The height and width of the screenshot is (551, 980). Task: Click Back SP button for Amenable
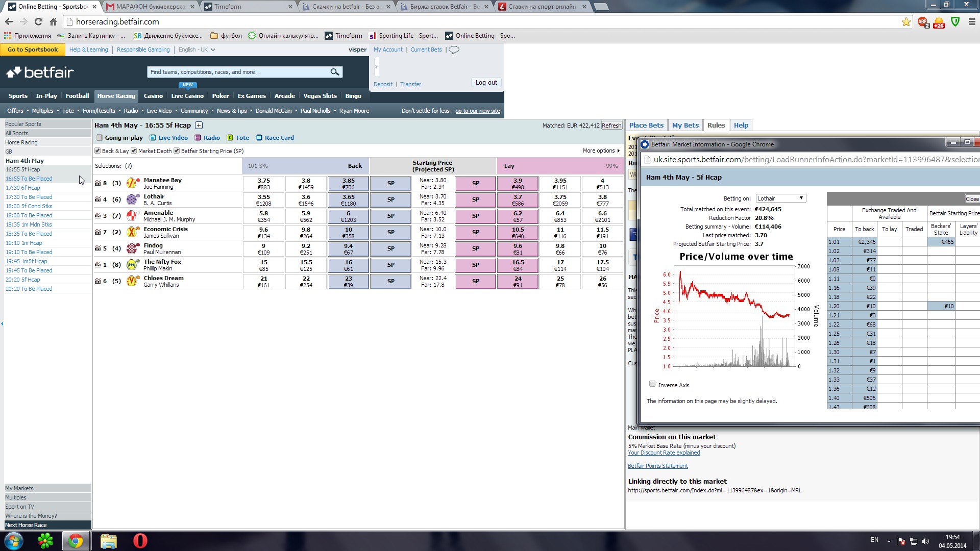coord(390,216)
